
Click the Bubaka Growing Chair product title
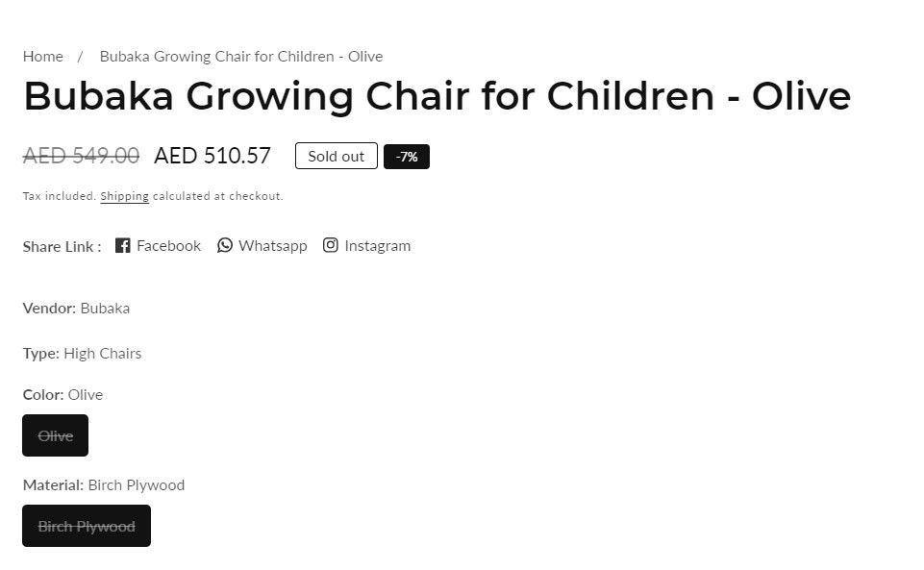point(437,96)
